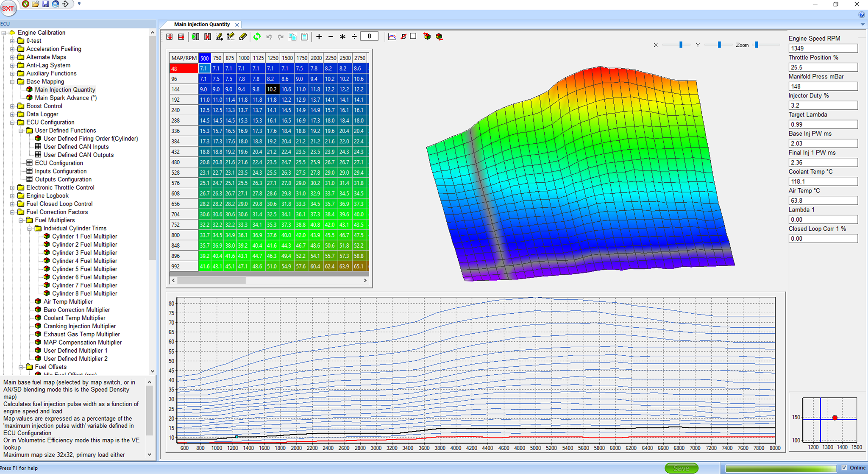This screenshot has height=474, width=868.
Task: Expand the Boost Control folder
Action: coord(12,106)
